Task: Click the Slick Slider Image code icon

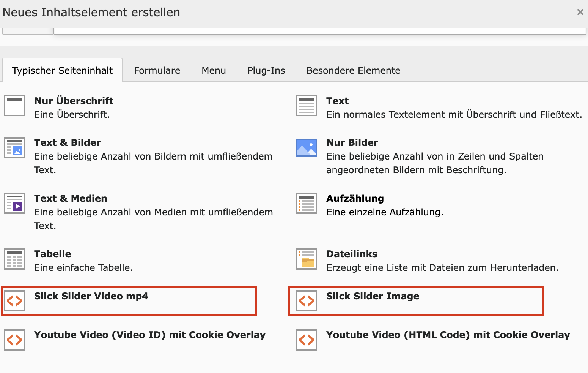Action: (307, 301)
